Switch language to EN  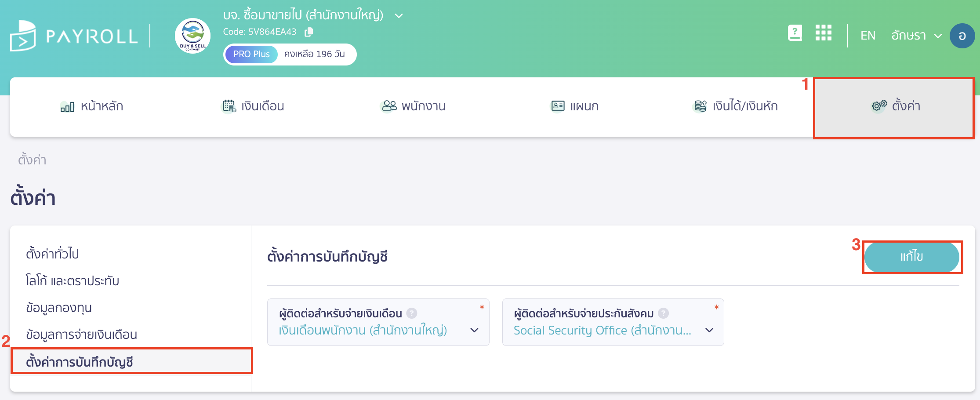coord(867,35)
